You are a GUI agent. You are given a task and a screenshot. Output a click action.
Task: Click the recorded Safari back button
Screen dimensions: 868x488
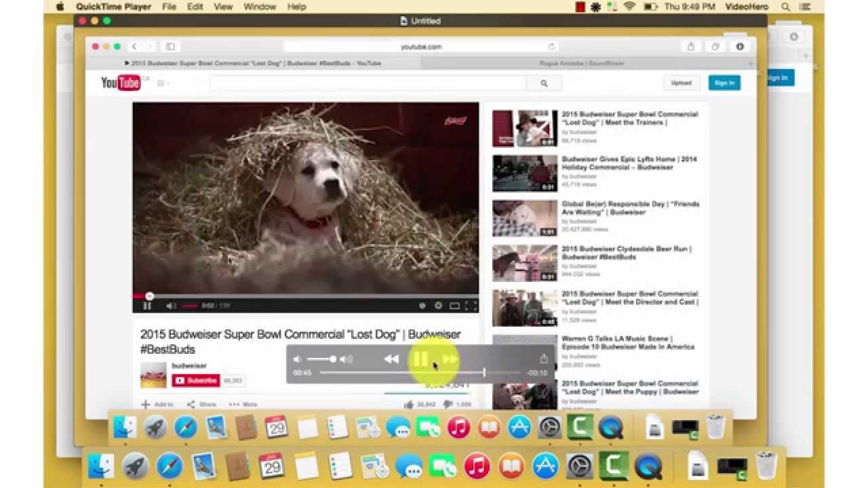pyautogui.click(x=134, y=47)
